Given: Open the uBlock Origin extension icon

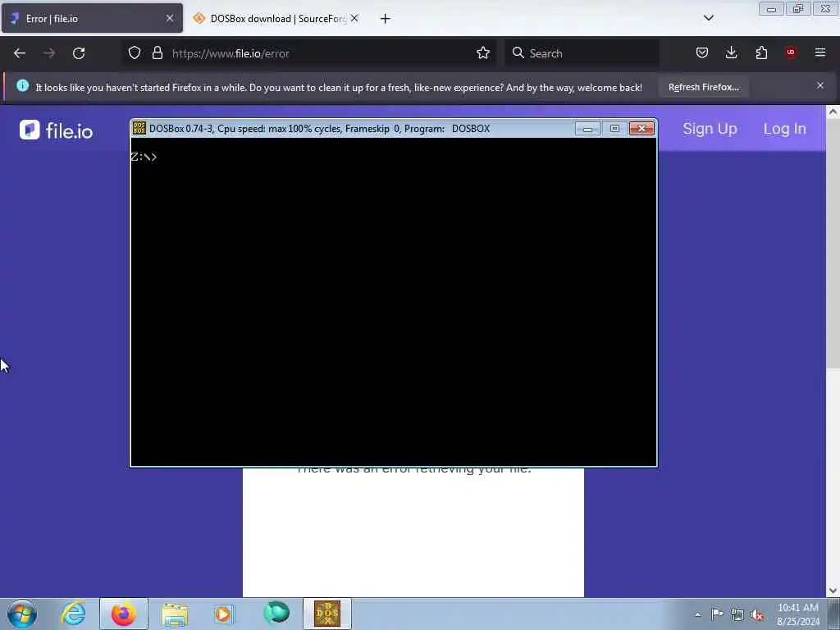Looking at the screenshot, I should tap(791, 52).
